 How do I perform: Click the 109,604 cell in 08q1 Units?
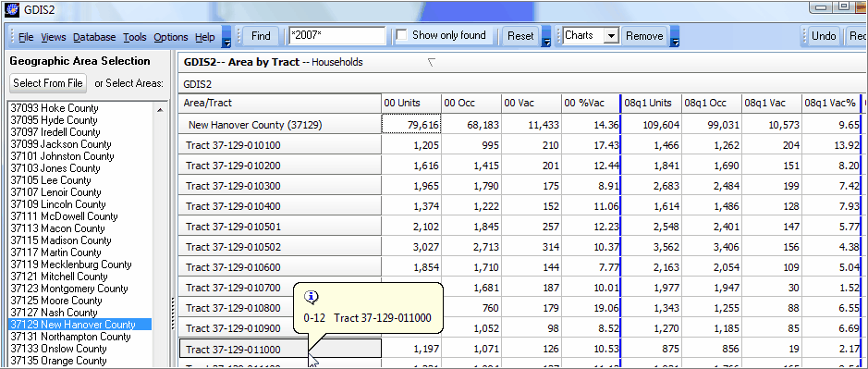[651, 125]
